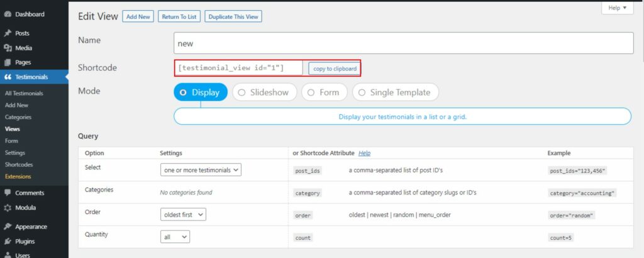Open the Appearance brush icon
This screenshot has height=258, width=644.
[8, 227]
